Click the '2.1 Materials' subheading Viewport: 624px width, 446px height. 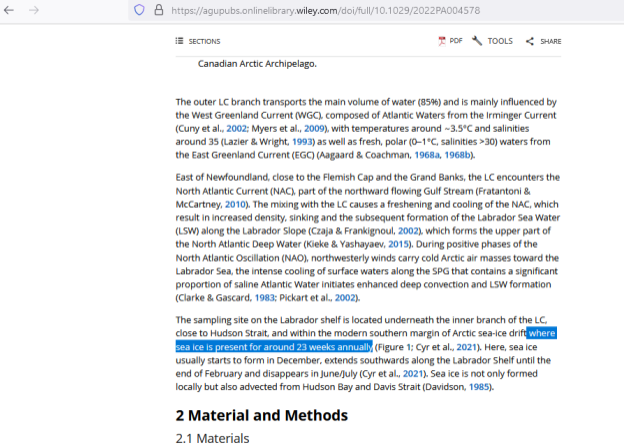click(213, 438)
